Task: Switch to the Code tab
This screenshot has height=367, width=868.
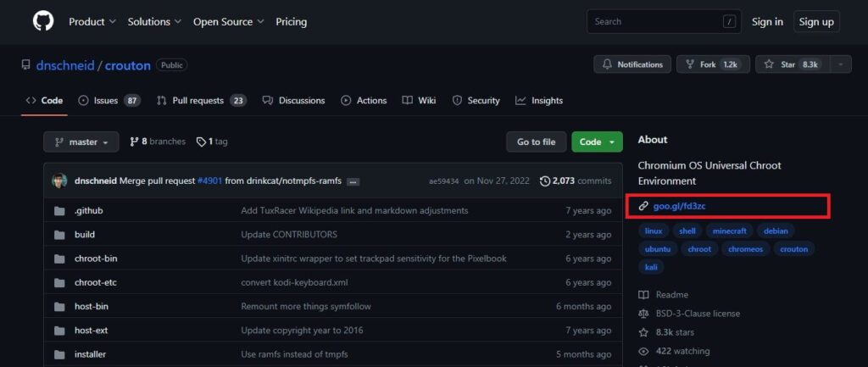Action: tap(44, 100)
